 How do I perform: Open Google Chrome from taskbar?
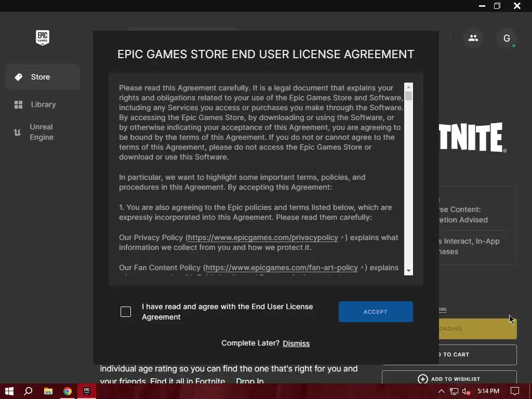(68, 391)
